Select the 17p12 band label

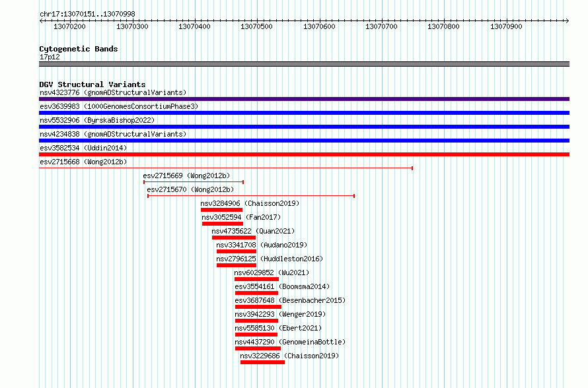click(50, 57)
